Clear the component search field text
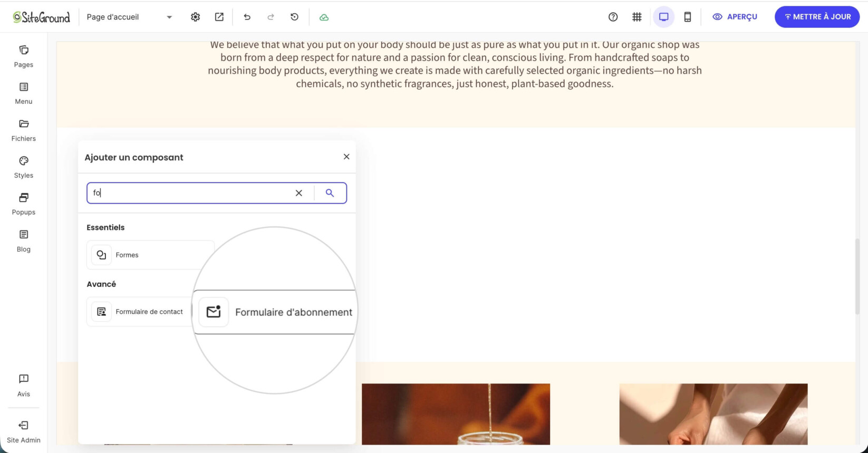The image size is (868, 453). [298, 193]
